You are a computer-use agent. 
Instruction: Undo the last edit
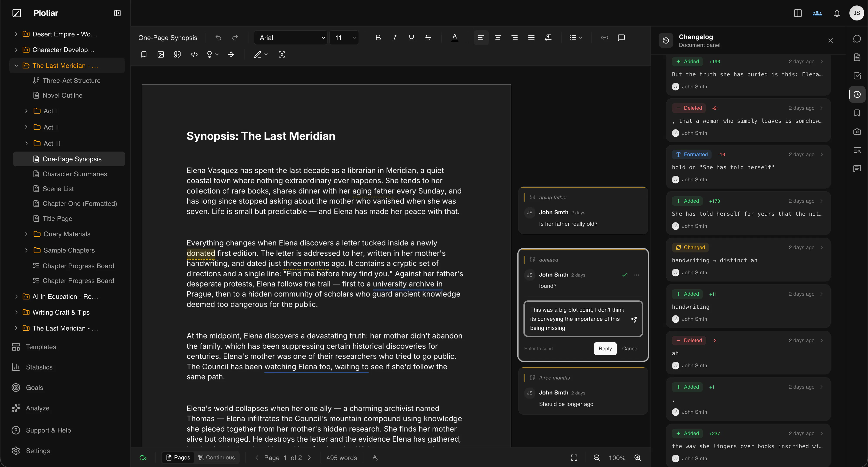click(x=218, y=38)
